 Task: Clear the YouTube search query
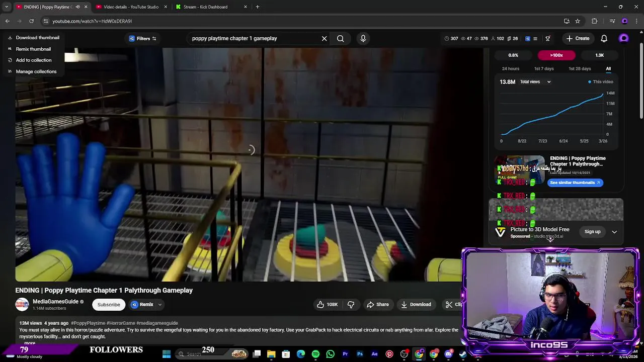325,38
